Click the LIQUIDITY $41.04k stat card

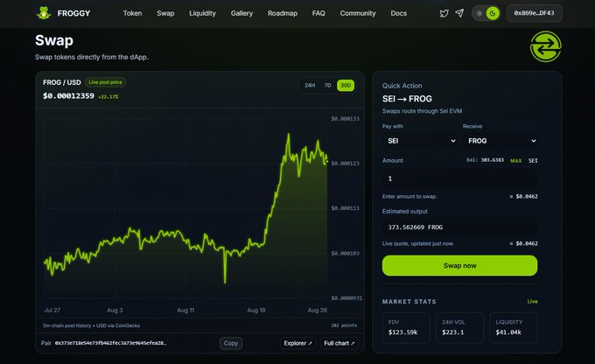(x=514, y=327)
